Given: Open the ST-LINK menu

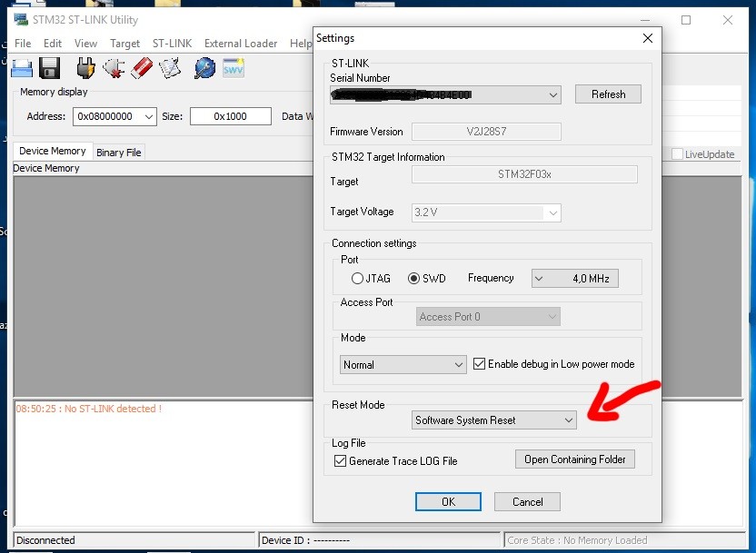Looking at the screenshot, I should tap(172, 44).
